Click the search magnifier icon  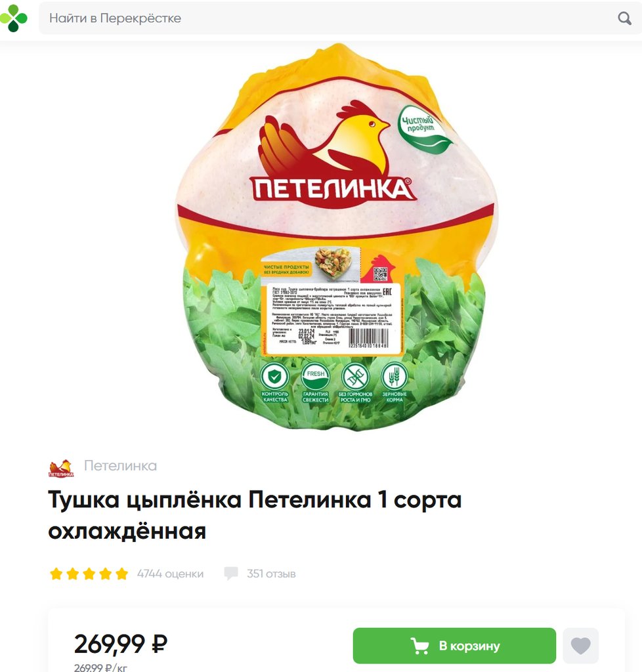624,18
